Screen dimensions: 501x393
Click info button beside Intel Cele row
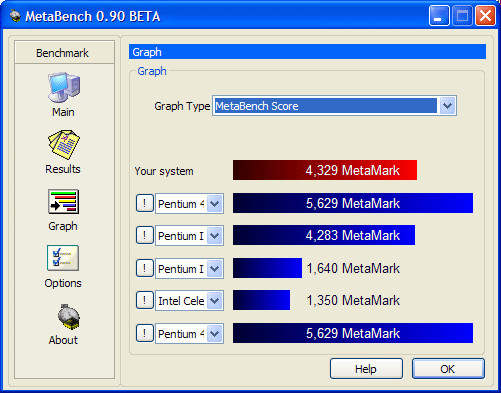tap(144, 300)
